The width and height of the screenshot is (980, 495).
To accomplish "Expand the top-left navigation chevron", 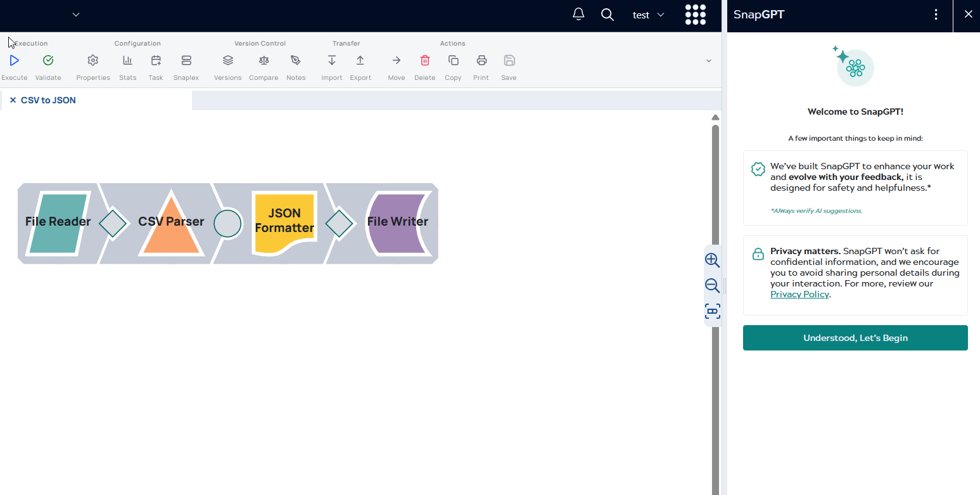I will coord(75,15).
